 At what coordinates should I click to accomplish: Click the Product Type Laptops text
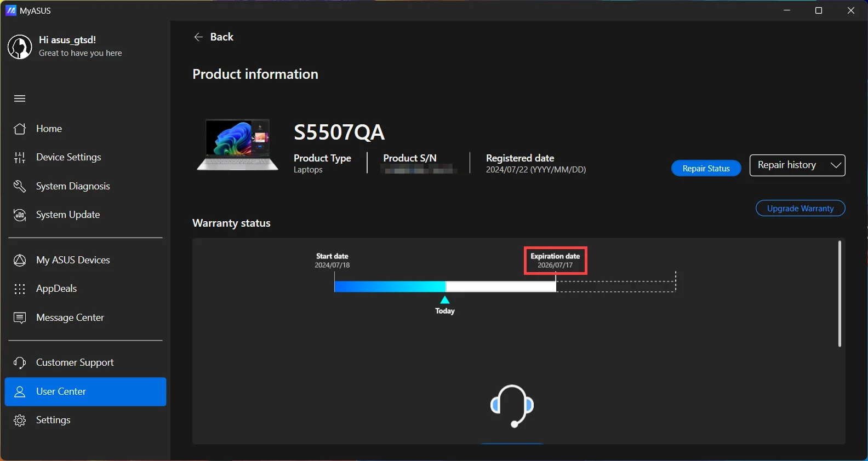(x=322, y=164)
